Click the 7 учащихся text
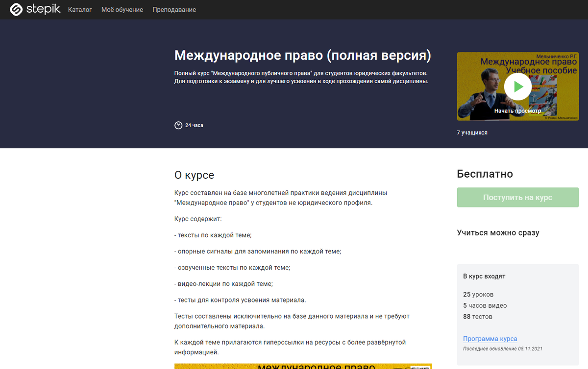 coord(472,133)
